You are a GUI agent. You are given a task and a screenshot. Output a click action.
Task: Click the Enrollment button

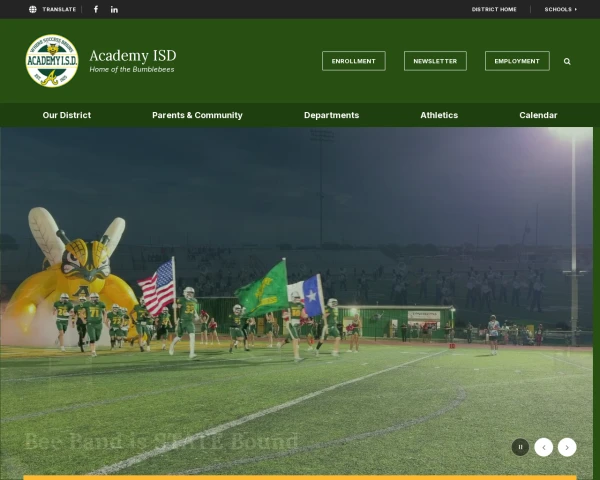(x=354, y=61)
